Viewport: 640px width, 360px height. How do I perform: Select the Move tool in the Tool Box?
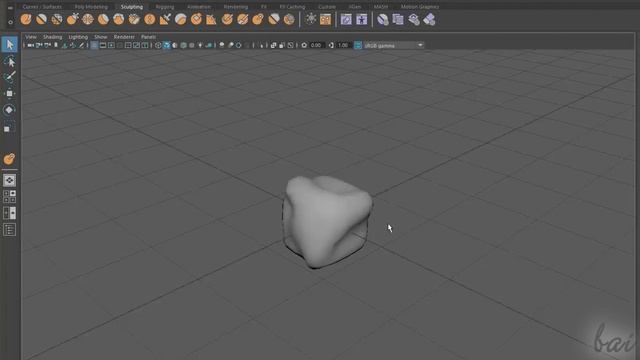[x=9, y=93]
